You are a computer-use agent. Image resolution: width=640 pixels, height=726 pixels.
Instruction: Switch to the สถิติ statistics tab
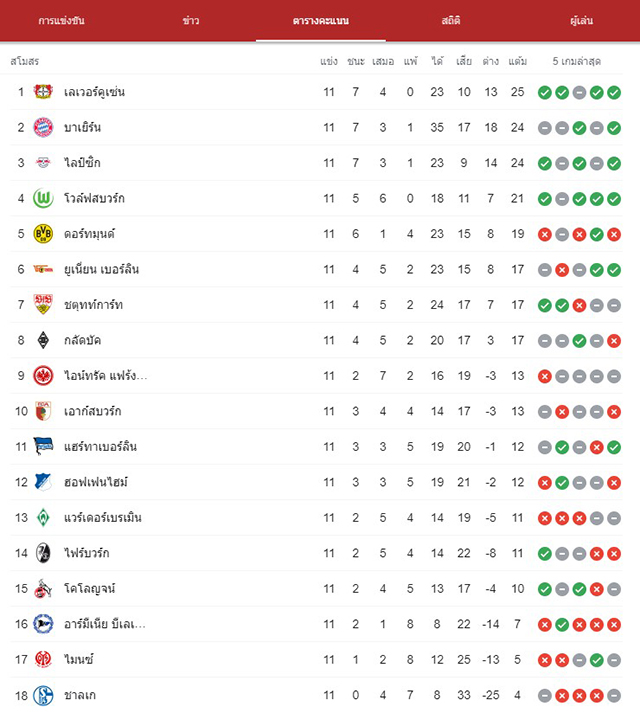pyautogui.click(x=451, y=20)
